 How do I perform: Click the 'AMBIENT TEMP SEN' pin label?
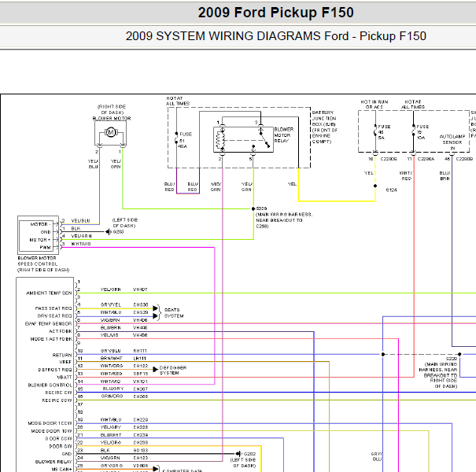(49, 293)
